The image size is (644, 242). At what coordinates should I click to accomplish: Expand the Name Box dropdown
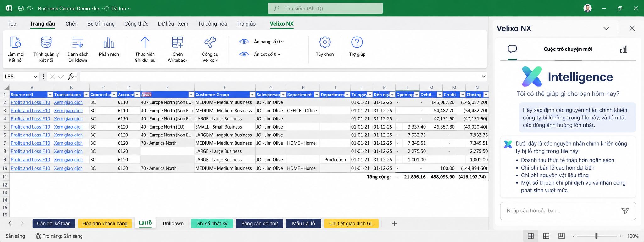[x=35, y=77]
